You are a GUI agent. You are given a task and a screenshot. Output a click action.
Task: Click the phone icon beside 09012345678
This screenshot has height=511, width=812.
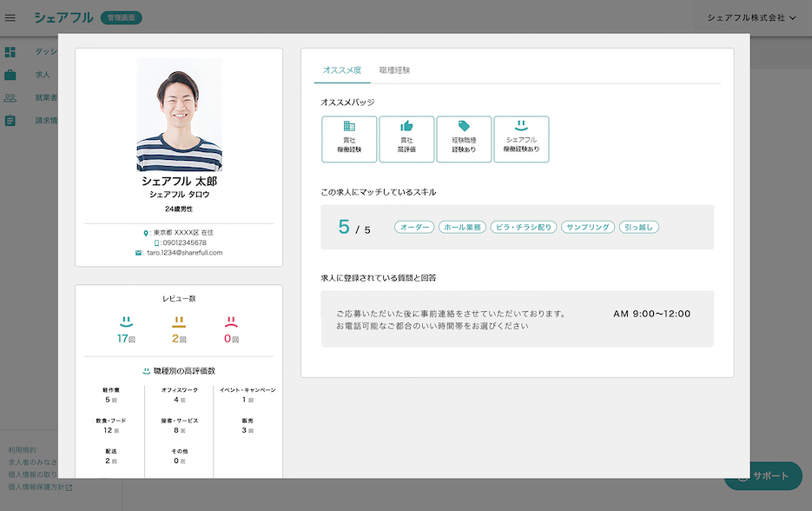156,242
